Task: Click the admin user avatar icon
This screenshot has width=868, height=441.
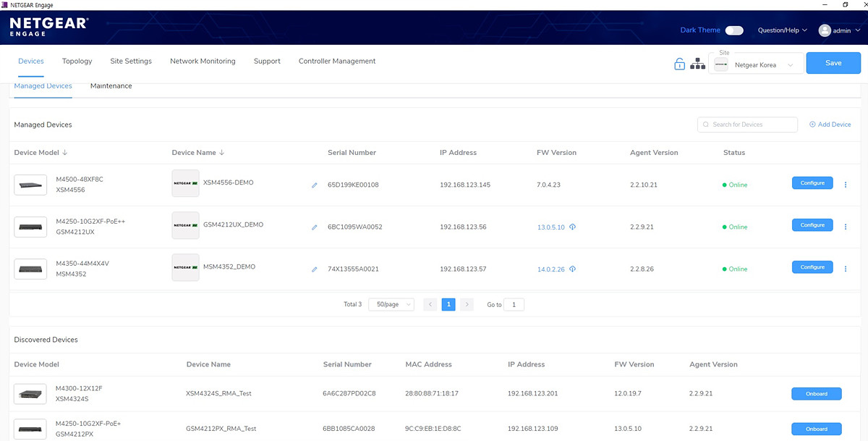Action: 825,30
